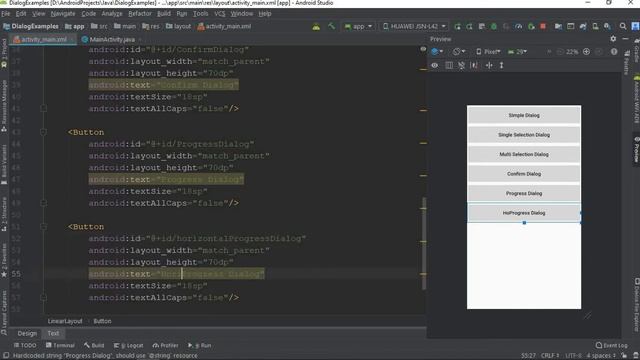Open the VCS menu
The width and height of the screenshot is (640, 360).
pos(220,13)
